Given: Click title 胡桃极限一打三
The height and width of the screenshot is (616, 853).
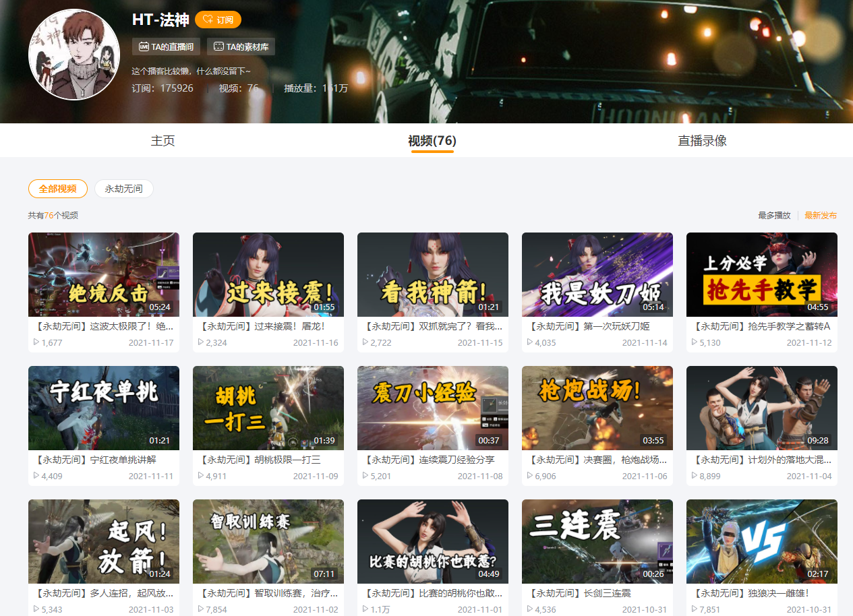Looking at the screenshot, I should (x=259, y=460).
